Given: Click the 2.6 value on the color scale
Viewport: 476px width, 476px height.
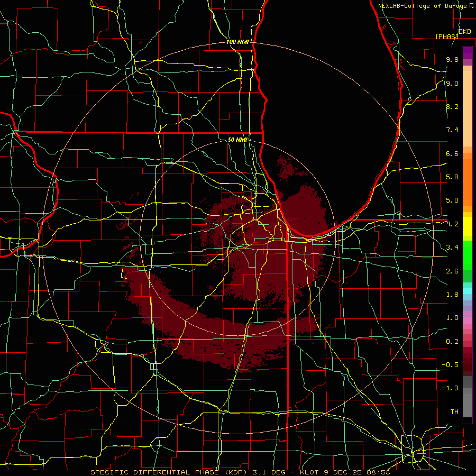Looking at the screenshot, I should (x=452, y=271).
